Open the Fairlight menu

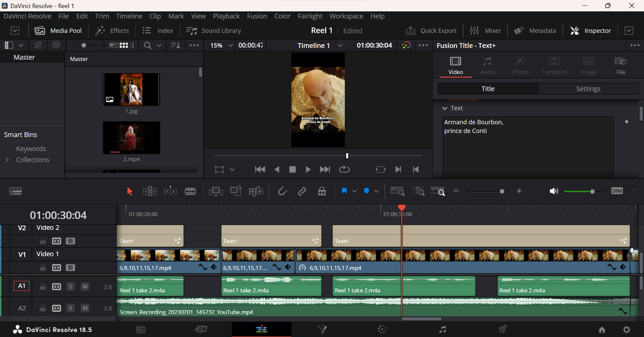(310, 16)
